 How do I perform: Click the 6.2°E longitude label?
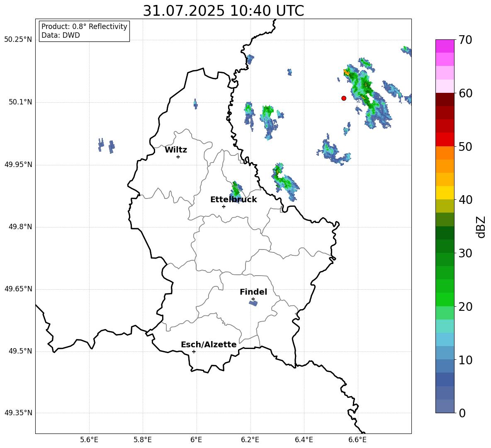pos(250,440)
